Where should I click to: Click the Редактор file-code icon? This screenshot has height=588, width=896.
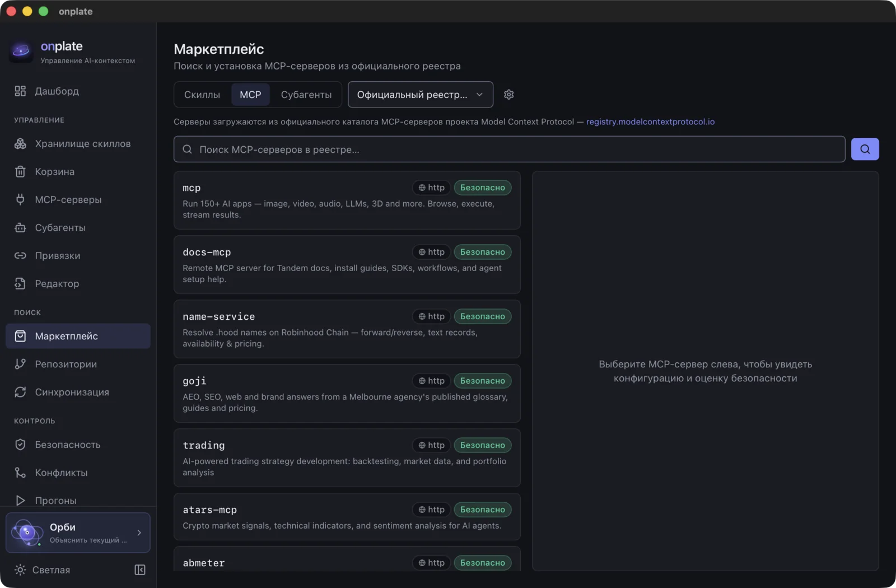coord(20,284)
